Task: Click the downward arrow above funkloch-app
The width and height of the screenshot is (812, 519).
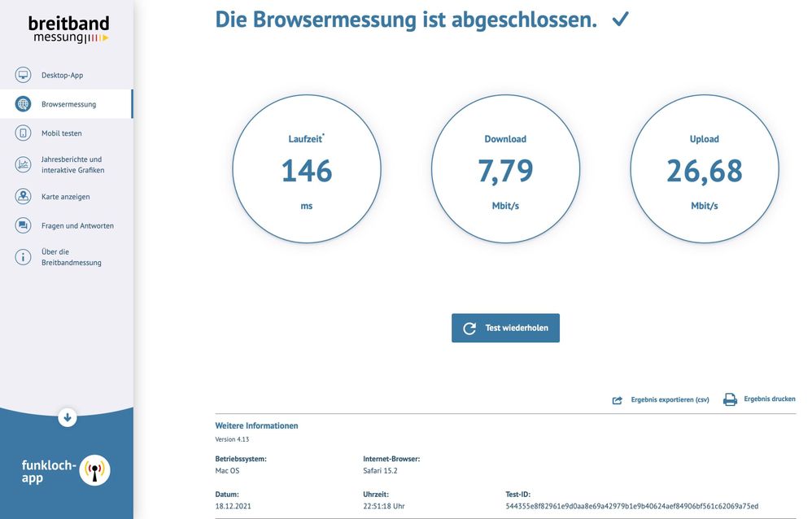Action: 67,417
